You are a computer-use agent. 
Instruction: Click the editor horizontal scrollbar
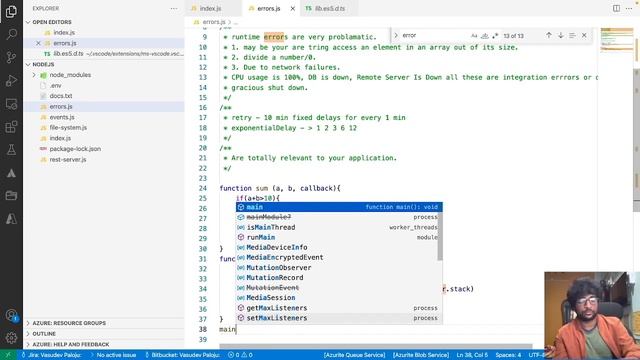click(x=376, y=346)
